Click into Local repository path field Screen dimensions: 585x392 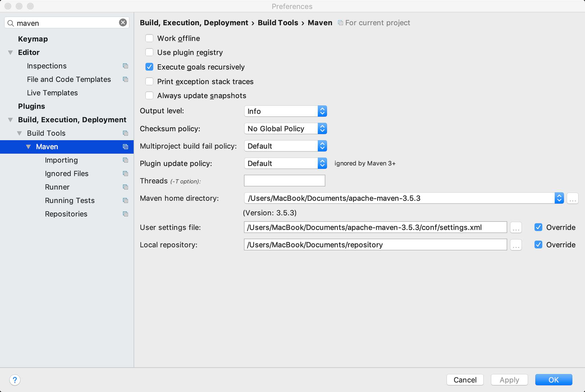376,245
